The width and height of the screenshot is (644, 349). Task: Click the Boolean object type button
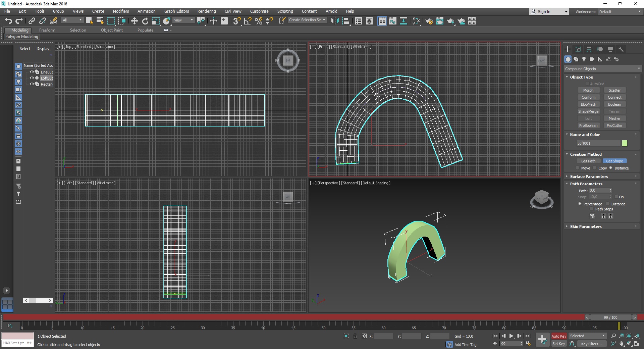tap(614, 104)
